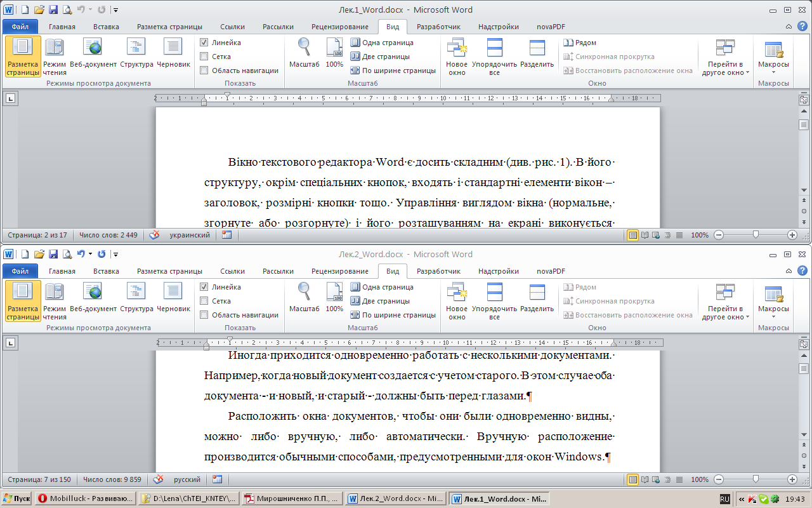Open Макросы dropdown in Лек.2_Word window
Viewport: 812px width, 508px height.
[x=773, y=301]
